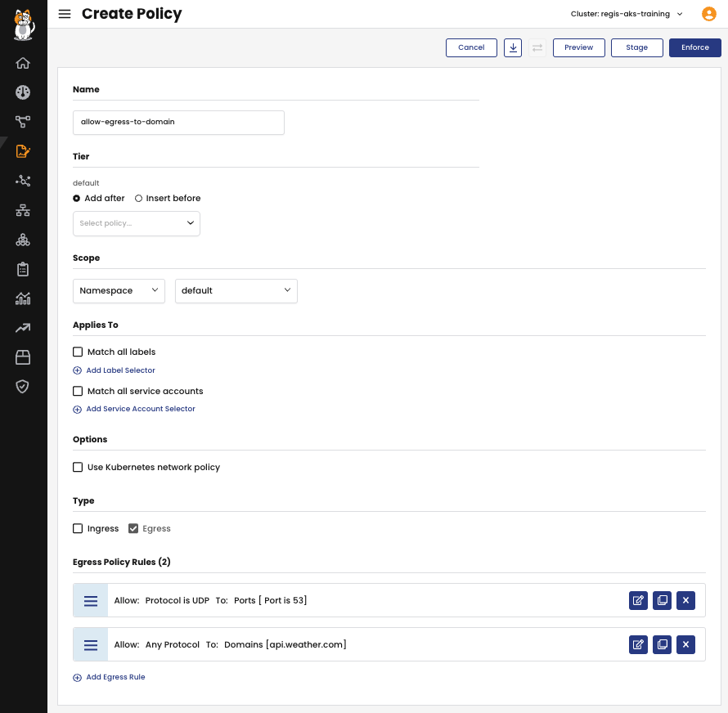The image size is (728, 713).
Task: Click the Domains api.weather.com rule text
Action: tap(231, 645)
